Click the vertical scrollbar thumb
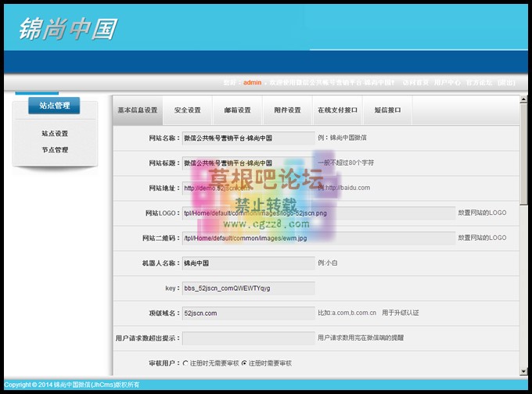The height and width of the screenshot is (394, 532). (523, 154)
